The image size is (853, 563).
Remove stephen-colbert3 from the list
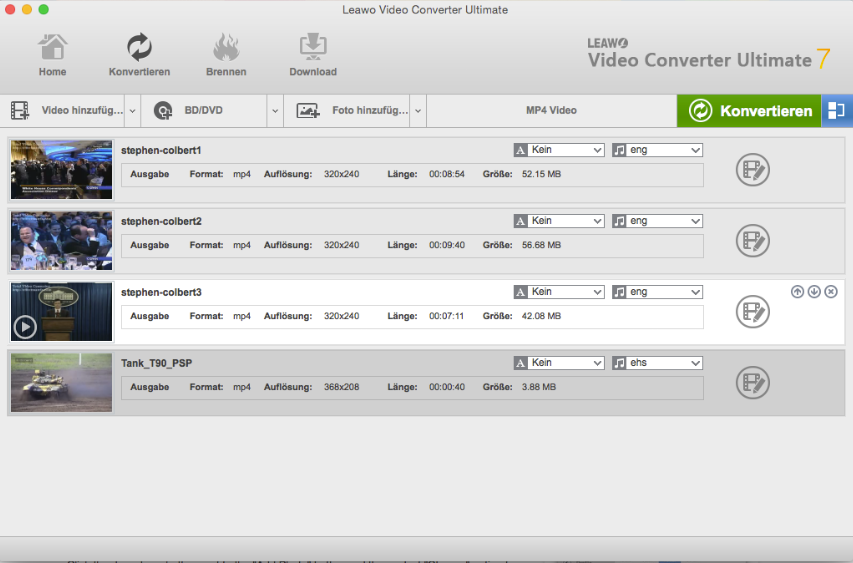click(831, 291)
